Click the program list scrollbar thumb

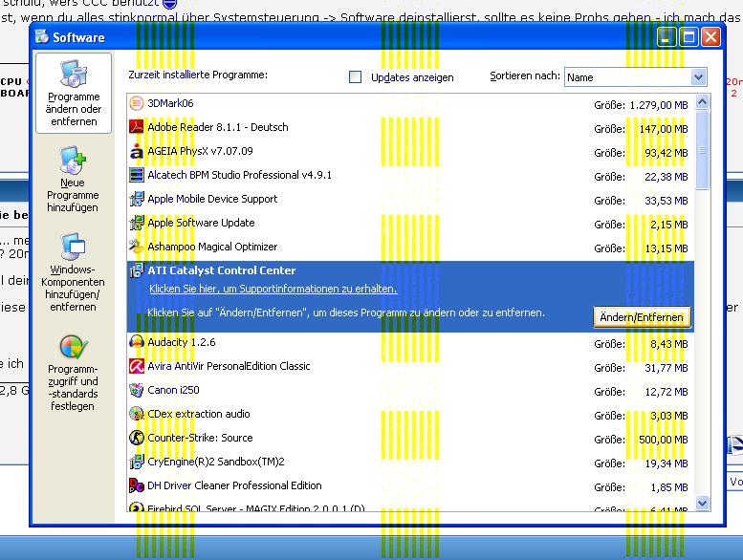(x=702, y=150)
